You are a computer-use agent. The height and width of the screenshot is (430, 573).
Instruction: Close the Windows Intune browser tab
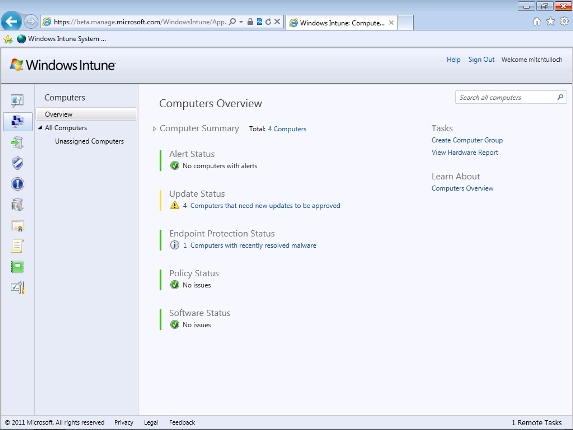pos(391,23)
